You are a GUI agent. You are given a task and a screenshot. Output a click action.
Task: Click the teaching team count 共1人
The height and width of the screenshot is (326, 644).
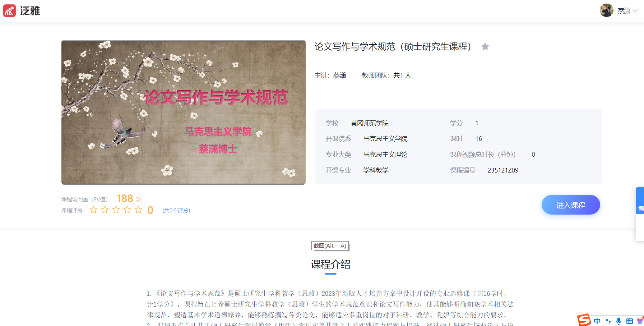tap(402, 75)
